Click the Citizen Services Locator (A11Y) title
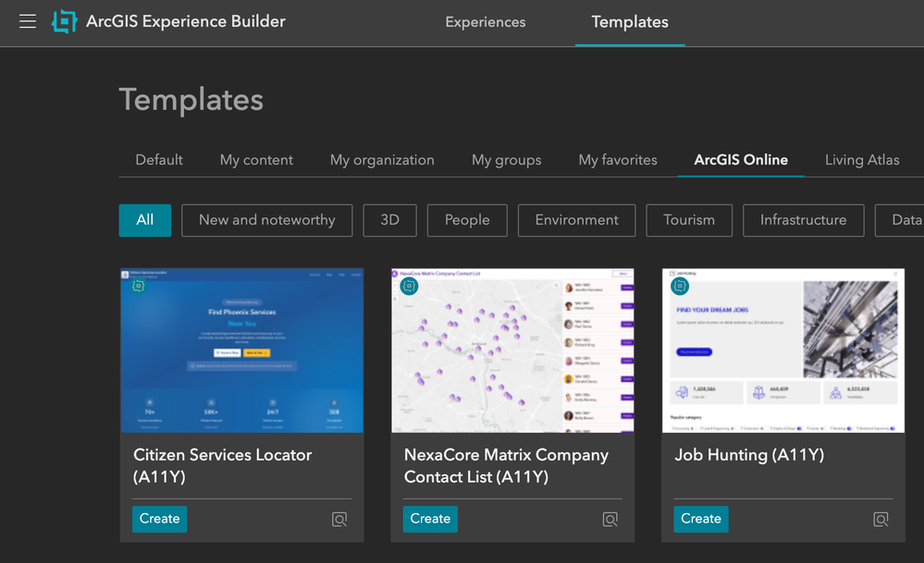The height and width of the screenshot is (563, 924). click(x=222, y=465)
